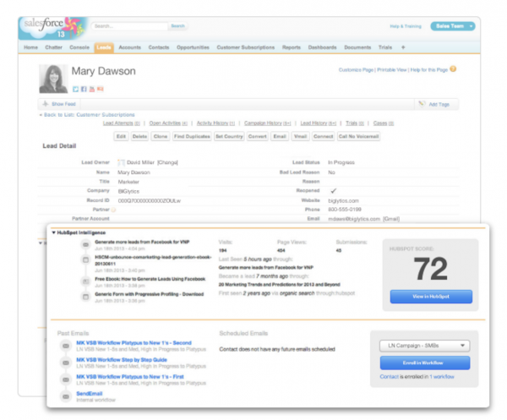Click the Enroll in Workflow button
The image size is (507, 420).
coord(425,363)
